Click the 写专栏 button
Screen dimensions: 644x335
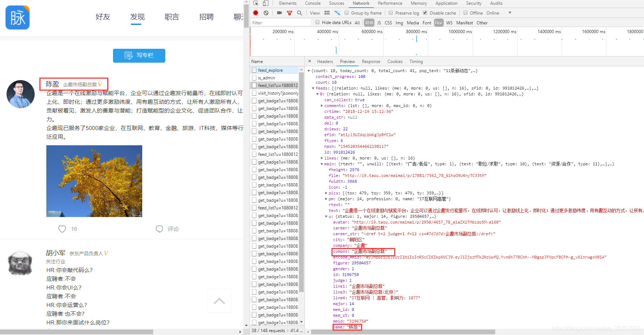coord(139,56)
